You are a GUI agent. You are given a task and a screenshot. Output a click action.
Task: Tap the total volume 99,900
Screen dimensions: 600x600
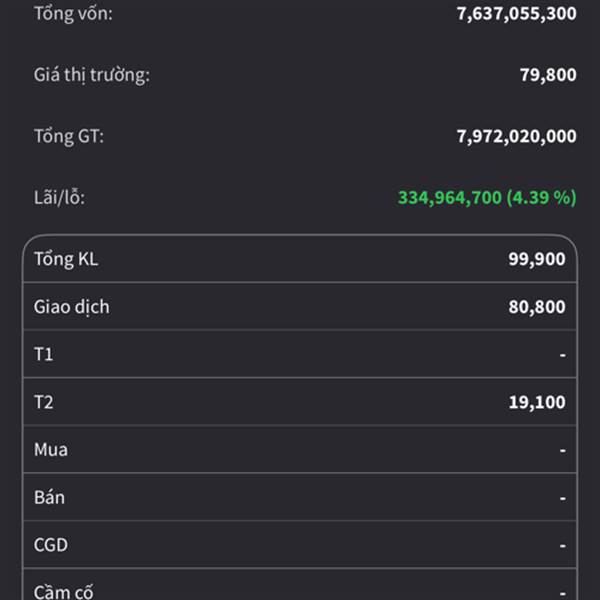point(537,259)
